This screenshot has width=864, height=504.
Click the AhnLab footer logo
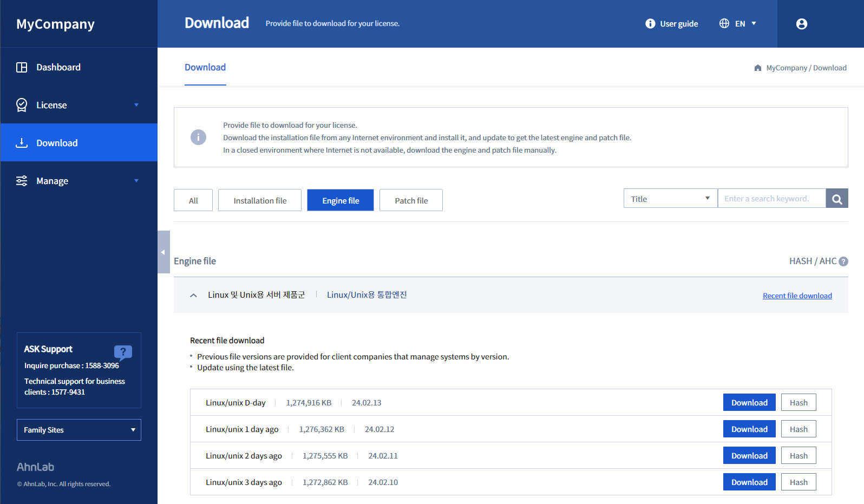35,467
